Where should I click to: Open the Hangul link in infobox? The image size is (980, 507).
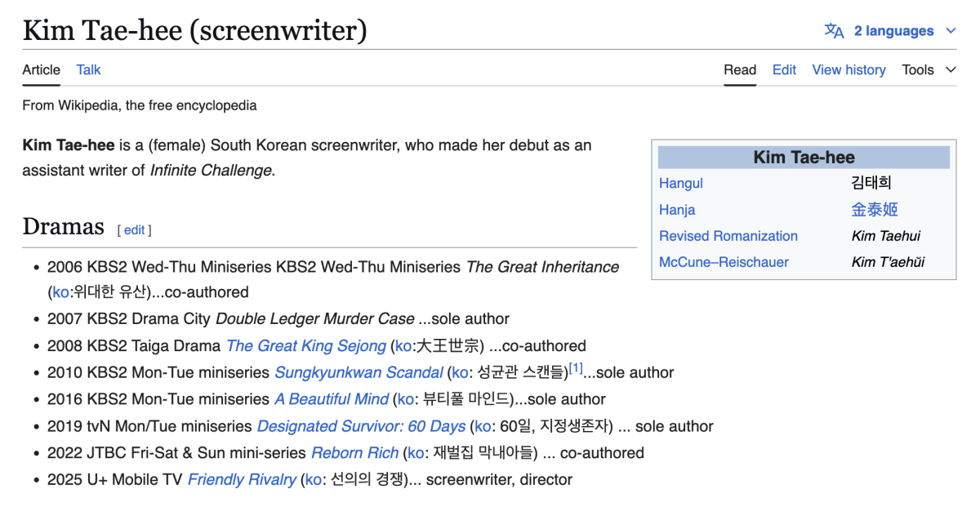point(681,183)
